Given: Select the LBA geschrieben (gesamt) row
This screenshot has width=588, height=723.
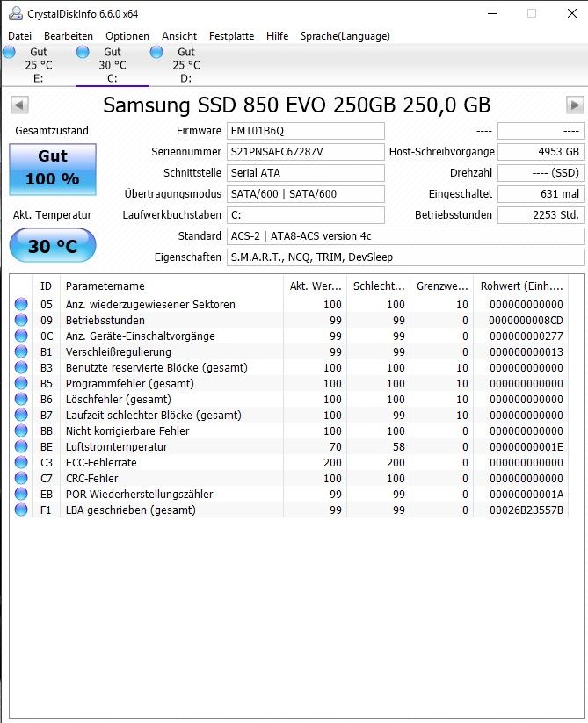Looking at the screenshot, I should pos(289,510).
